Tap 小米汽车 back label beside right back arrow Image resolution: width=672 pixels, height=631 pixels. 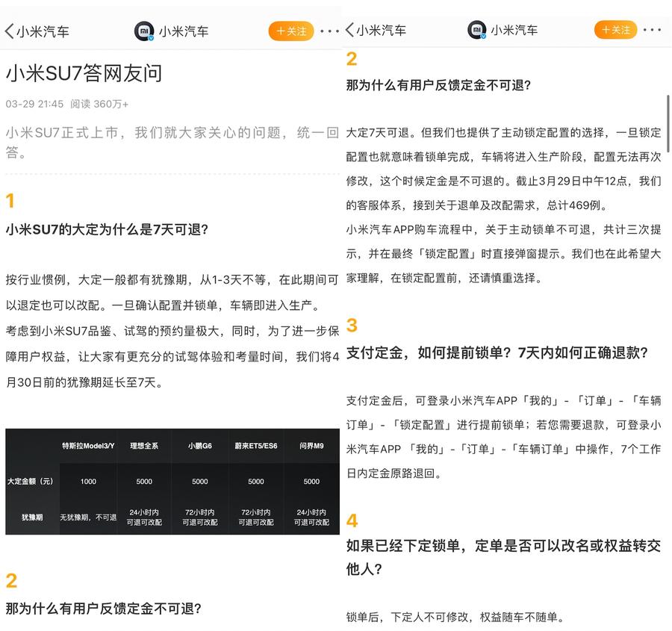coord(382,31)
